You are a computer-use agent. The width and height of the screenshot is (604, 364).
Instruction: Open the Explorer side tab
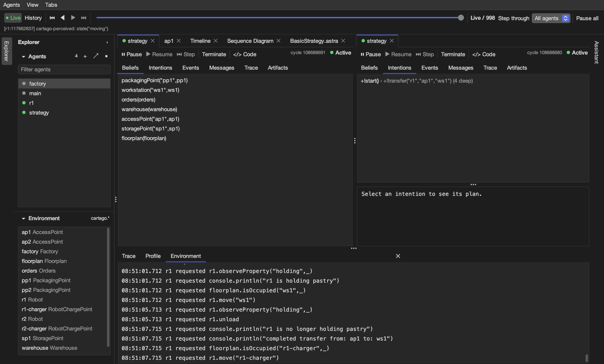7,51
